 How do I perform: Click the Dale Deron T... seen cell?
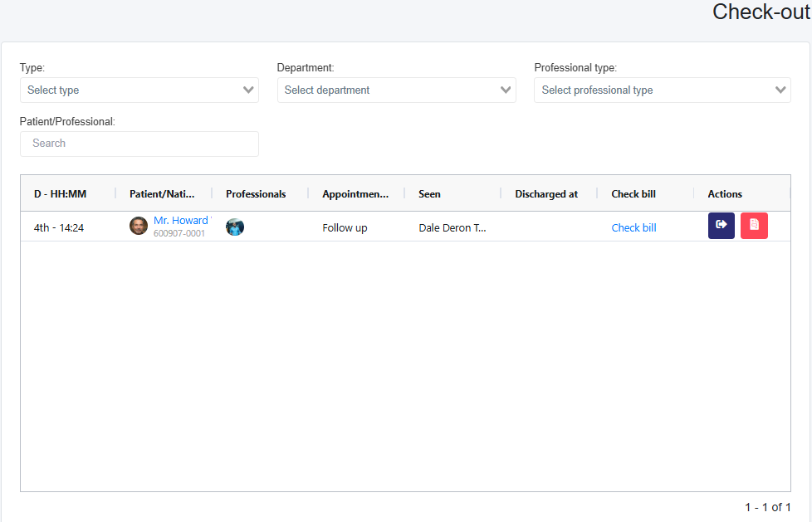(452, 227)
